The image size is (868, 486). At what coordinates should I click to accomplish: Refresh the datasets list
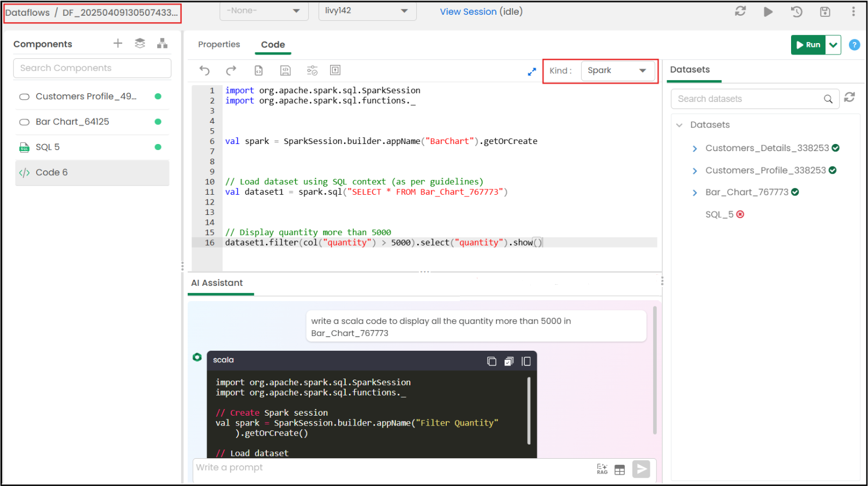(849, 97)
